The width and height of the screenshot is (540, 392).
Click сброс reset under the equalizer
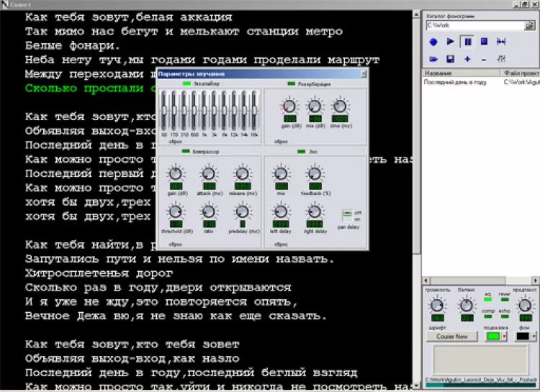[175, 142]
